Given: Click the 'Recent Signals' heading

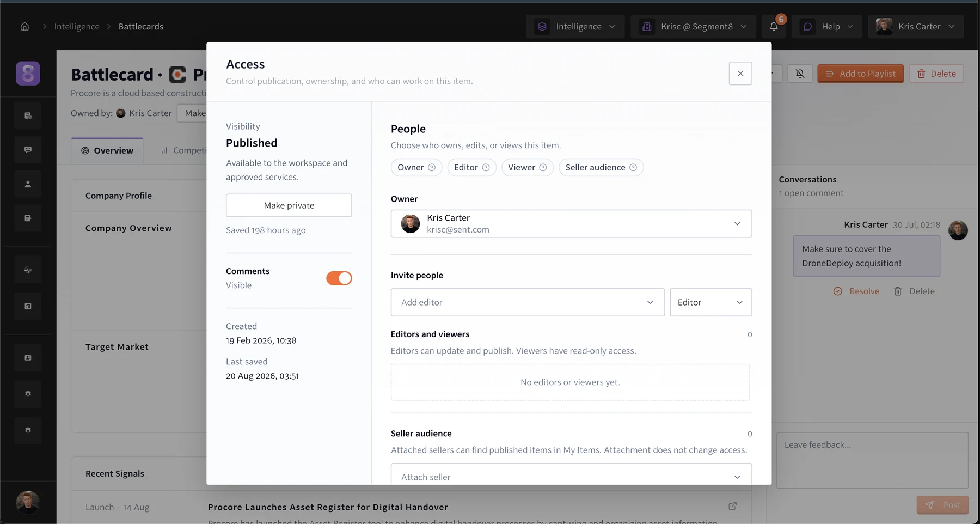Looking at the screenshot, I should pyautogui.click(x=115, y=473).
